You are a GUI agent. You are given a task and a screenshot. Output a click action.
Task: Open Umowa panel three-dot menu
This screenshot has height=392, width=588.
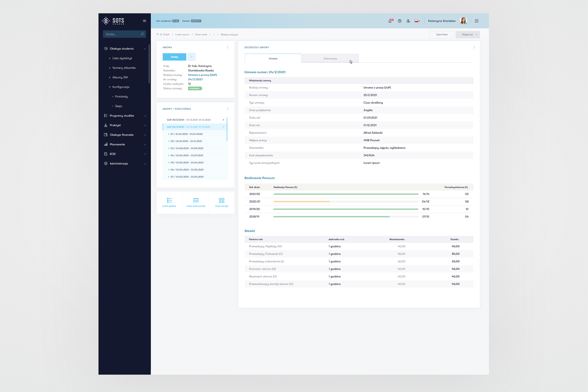click(x=228, y=47)
